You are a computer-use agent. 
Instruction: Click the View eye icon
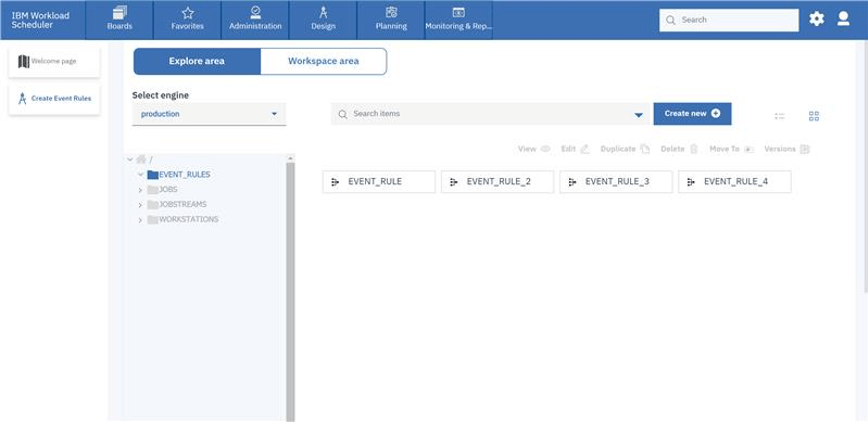point(546,148)
